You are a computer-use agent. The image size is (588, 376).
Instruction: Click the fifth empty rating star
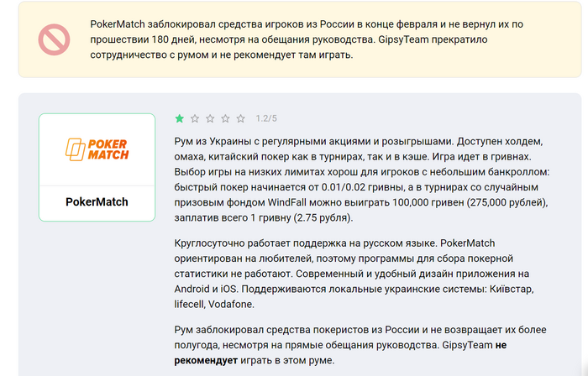click(241, 118)
